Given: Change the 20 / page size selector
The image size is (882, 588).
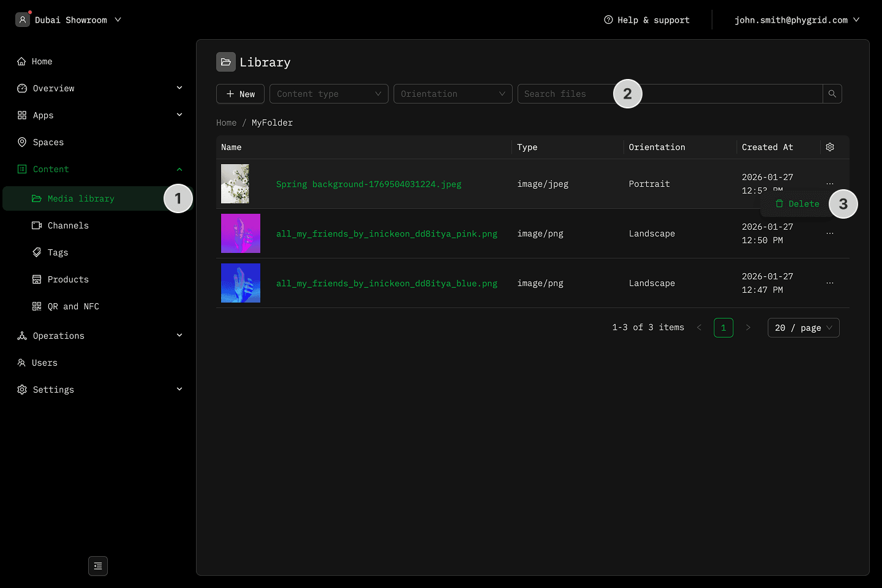Looking at the screenshot, I should (803, 328).
